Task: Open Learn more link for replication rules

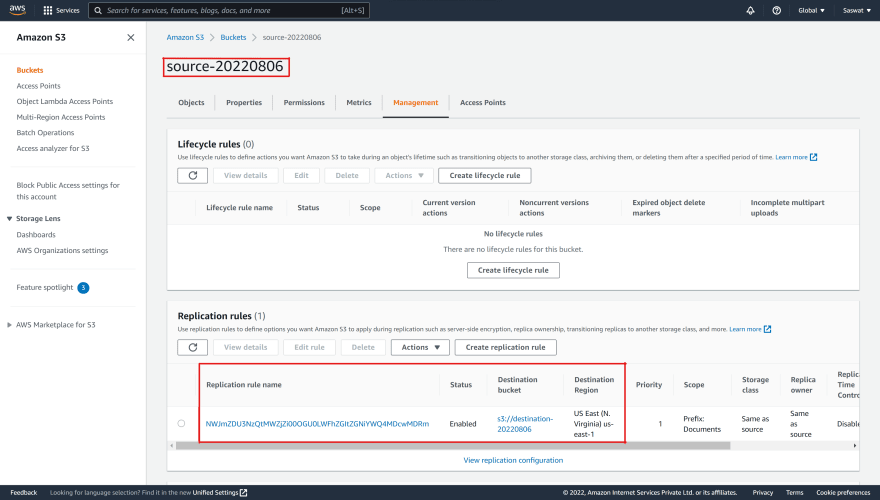Action: 750,329
